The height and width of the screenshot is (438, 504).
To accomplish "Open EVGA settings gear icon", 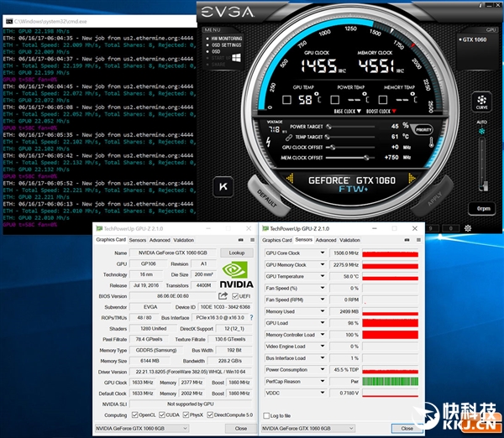I will point(468,228).
